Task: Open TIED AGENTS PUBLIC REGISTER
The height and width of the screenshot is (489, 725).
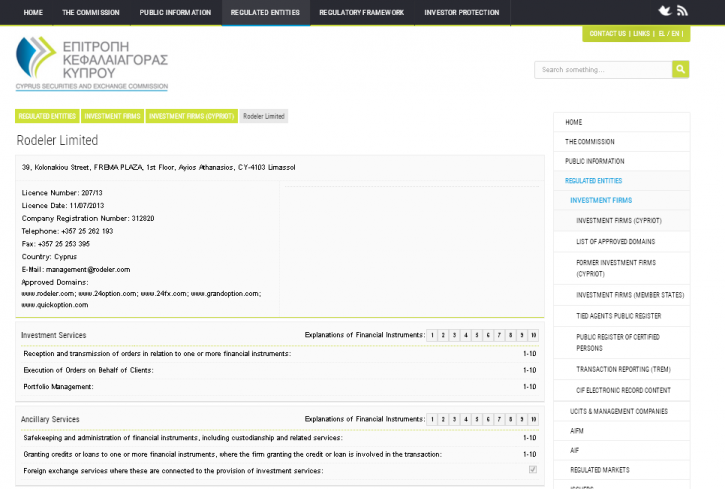Action: (x=621, y=316)
